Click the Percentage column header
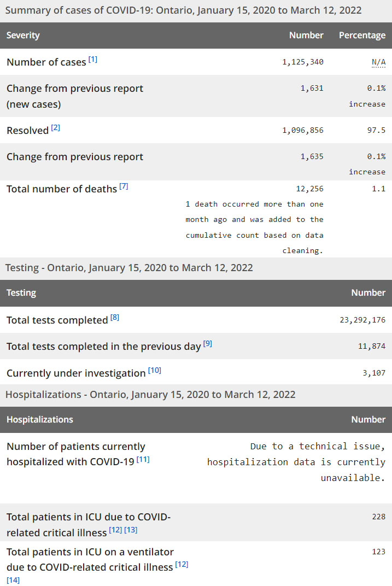This screenshot has height=586, width=392. [x=362, y=36]
